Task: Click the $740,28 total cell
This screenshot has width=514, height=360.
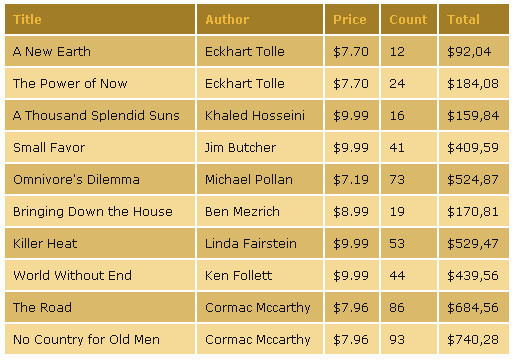Action: pos(474,339)
